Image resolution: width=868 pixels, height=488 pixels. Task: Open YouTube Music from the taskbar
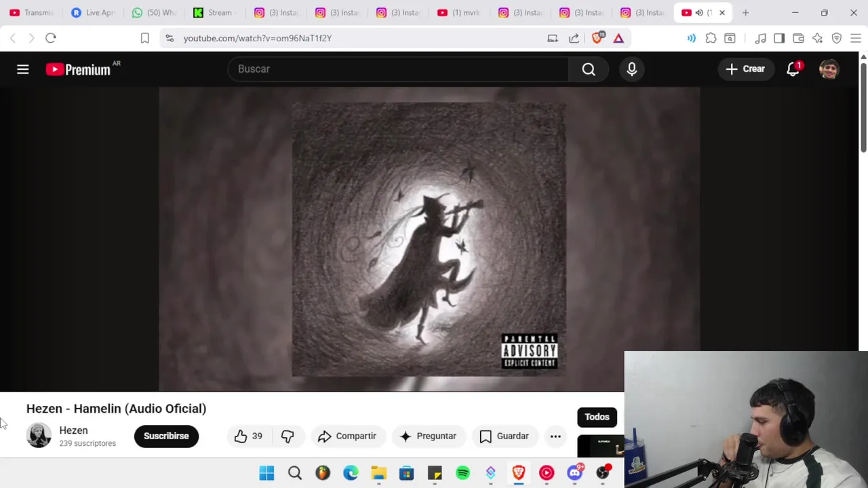click(x=547, y=473)
